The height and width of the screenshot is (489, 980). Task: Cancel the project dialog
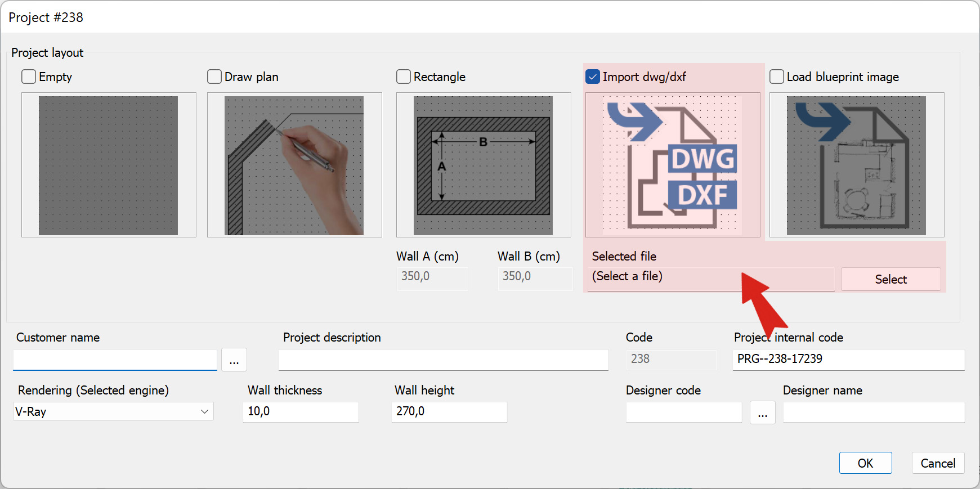(x=938, y=463)
